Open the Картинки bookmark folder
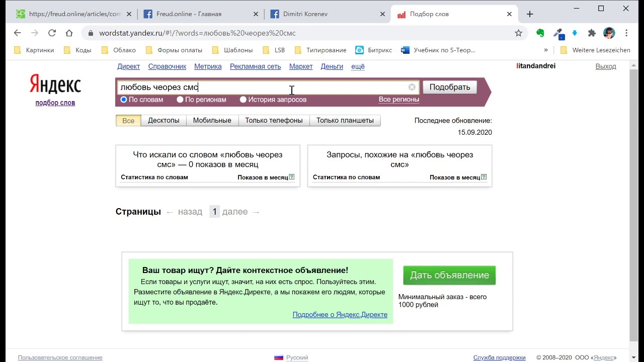Image resolution: width=644 pixels, height=362 pixels. 34,50
